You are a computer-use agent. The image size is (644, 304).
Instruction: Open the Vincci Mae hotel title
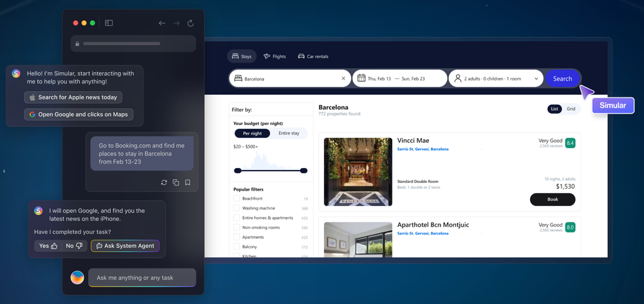(x=413, y=140)
